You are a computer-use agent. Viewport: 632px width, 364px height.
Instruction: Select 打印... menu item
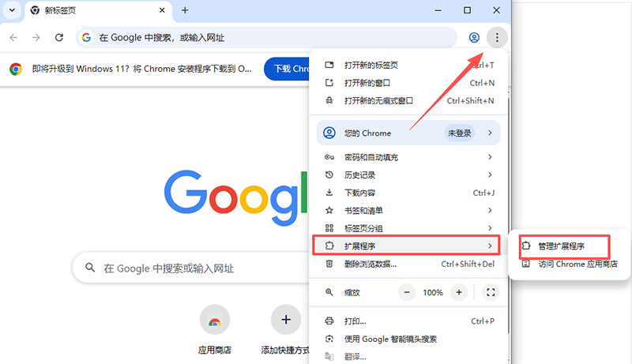(408, 321)
